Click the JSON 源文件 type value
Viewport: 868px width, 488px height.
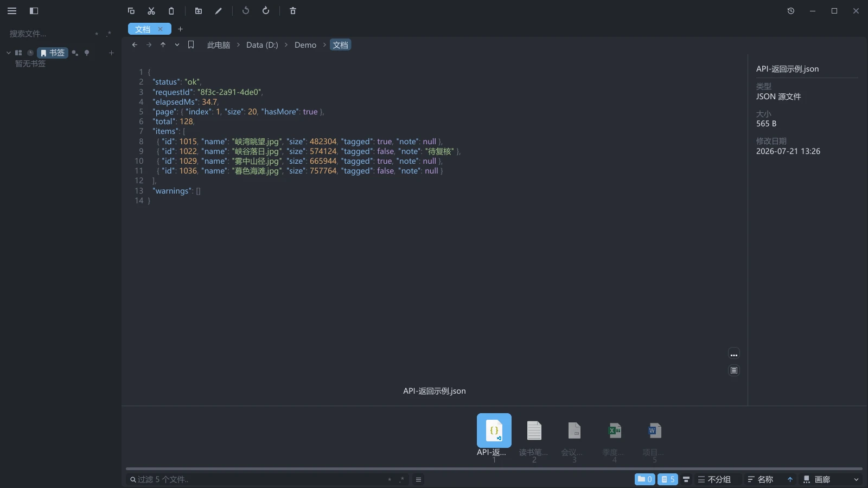tap(778, 97)
